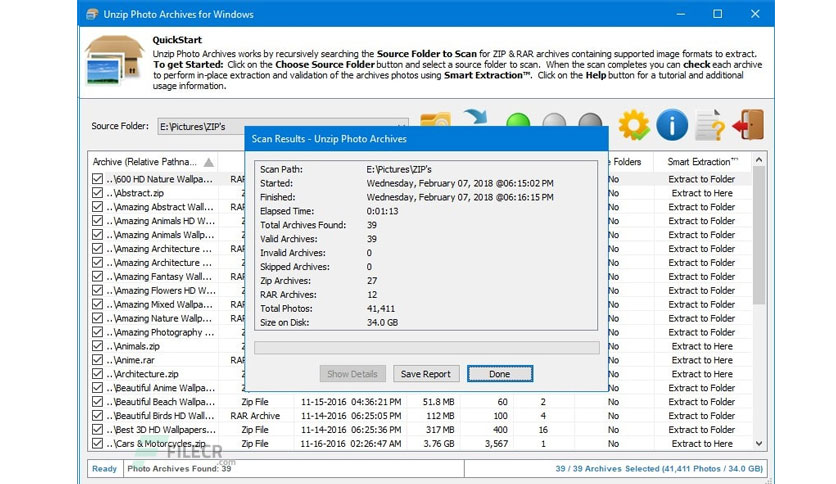Toggle the Architecture.zip checkbox
This screenshot has height=484, width=836.
click(x=97, y=373)
